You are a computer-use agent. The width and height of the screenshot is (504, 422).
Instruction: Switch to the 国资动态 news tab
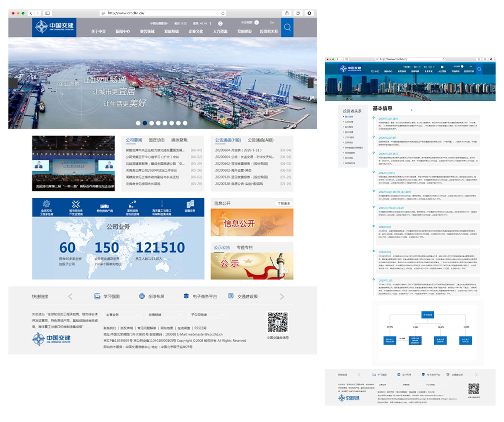point(157,140)
